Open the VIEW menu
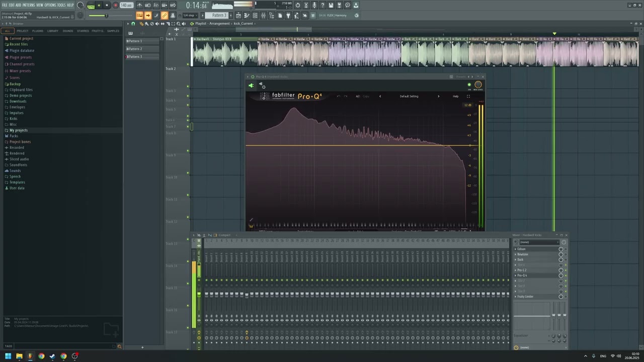 (40, 5)
